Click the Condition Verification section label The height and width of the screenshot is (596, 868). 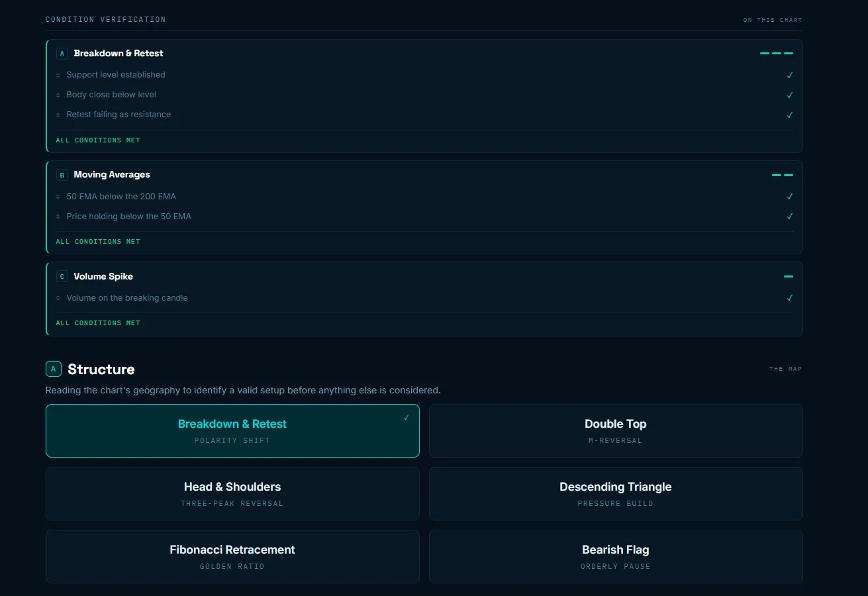coord(106,19)
